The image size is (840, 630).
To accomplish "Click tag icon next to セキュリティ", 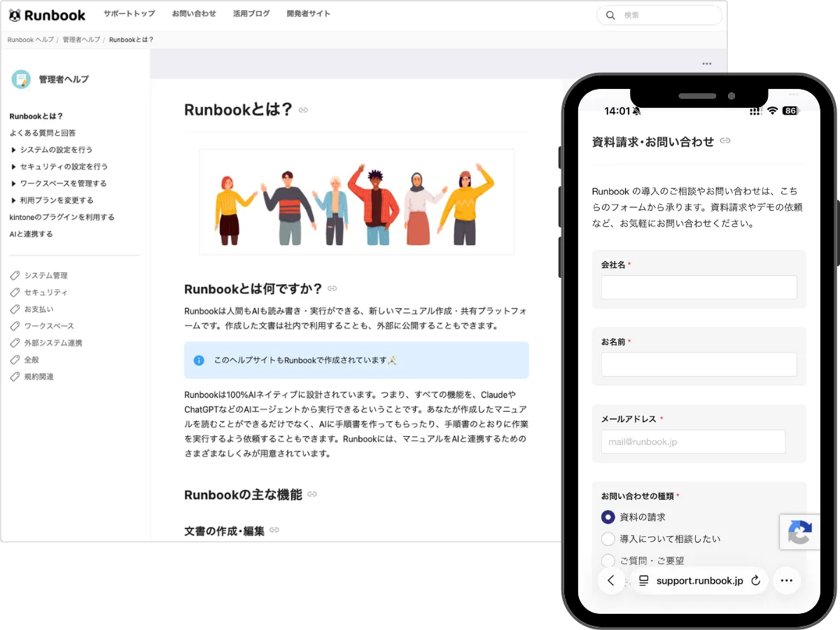I will [x=15, y=293].
